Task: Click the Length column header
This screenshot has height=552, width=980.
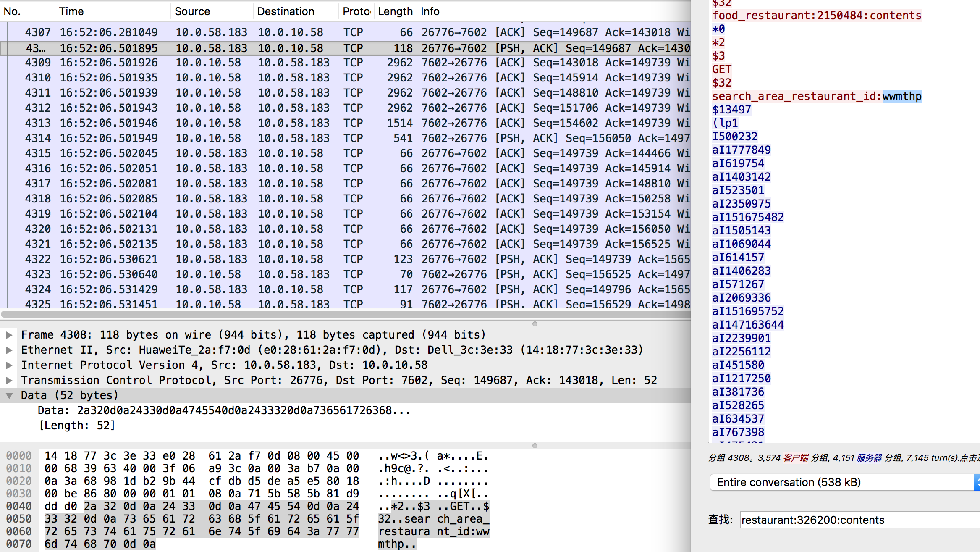Action: coord(395,11)
